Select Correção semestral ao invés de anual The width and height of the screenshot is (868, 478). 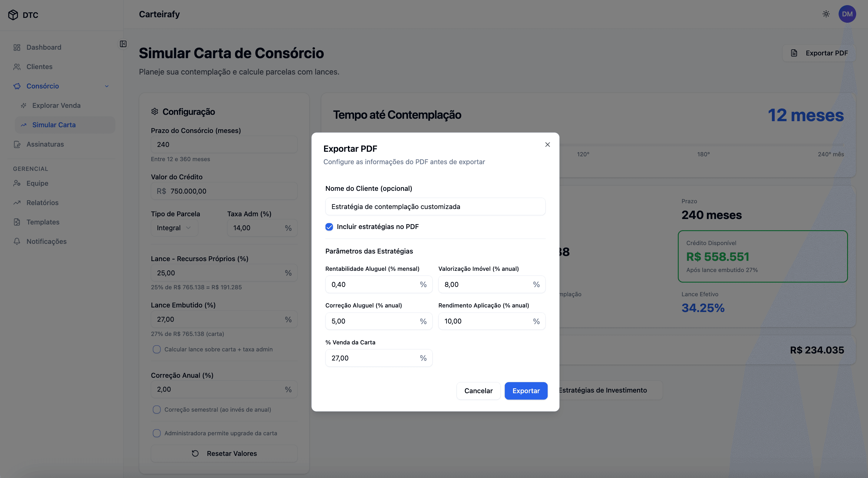(x=157, y=410)
